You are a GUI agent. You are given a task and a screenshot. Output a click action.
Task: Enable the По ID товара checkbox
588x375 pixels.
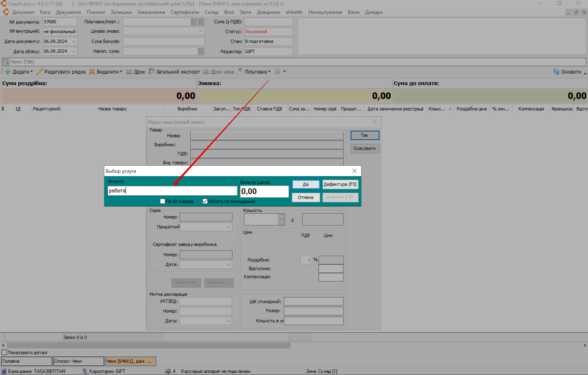(163, 201)
